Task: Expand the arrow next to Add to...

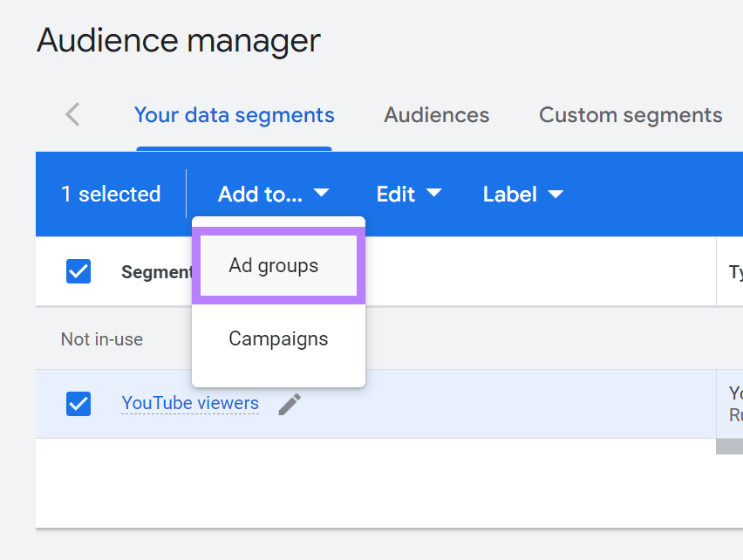Action: [323, 195]
